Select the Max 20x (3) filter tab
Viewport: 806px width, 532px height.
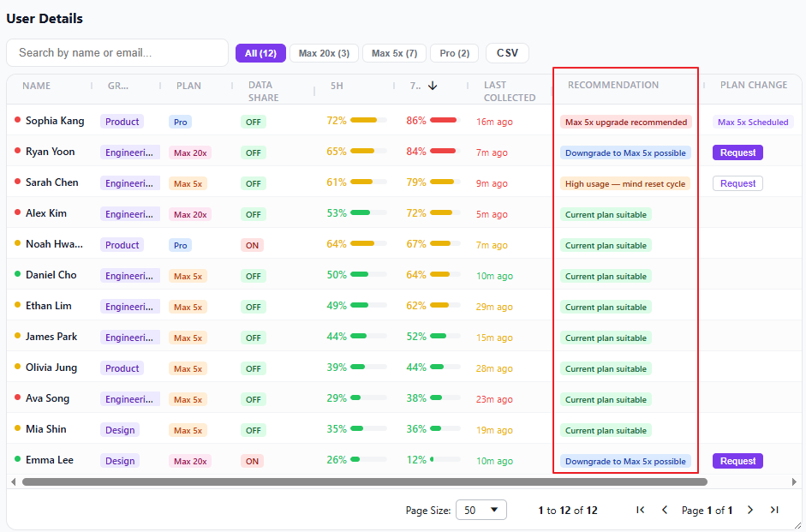click(x=324, y=53)
